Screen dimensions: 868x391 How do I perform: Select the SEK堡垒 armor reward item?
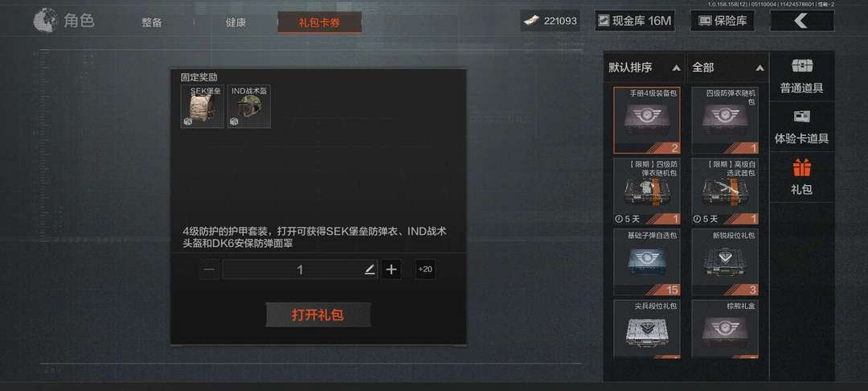(202, 106)
